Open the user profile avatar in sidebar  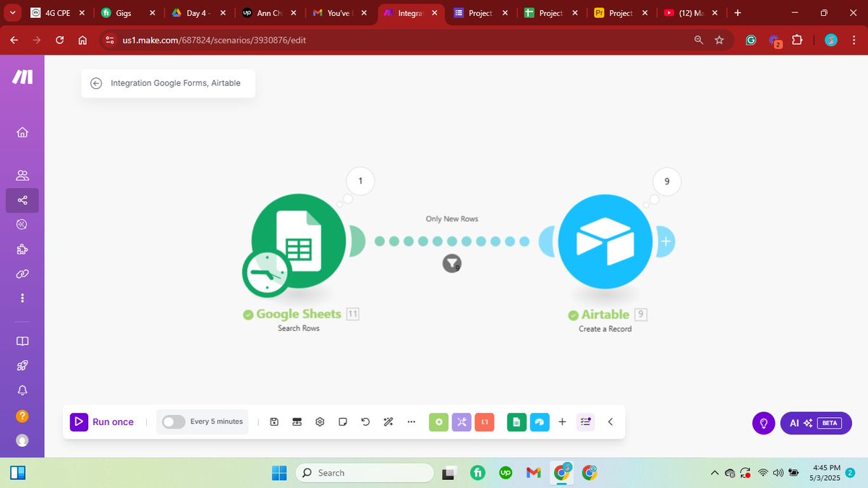[x=22, y=440]
